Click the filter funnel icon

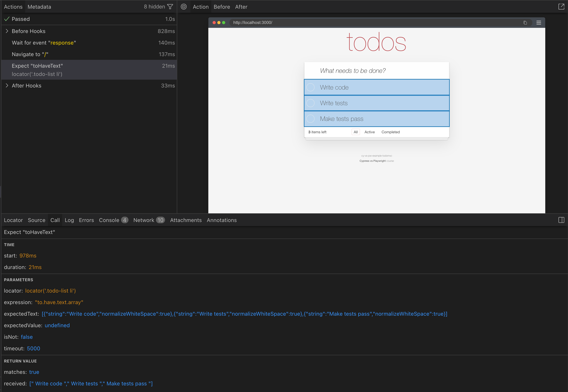170,7
